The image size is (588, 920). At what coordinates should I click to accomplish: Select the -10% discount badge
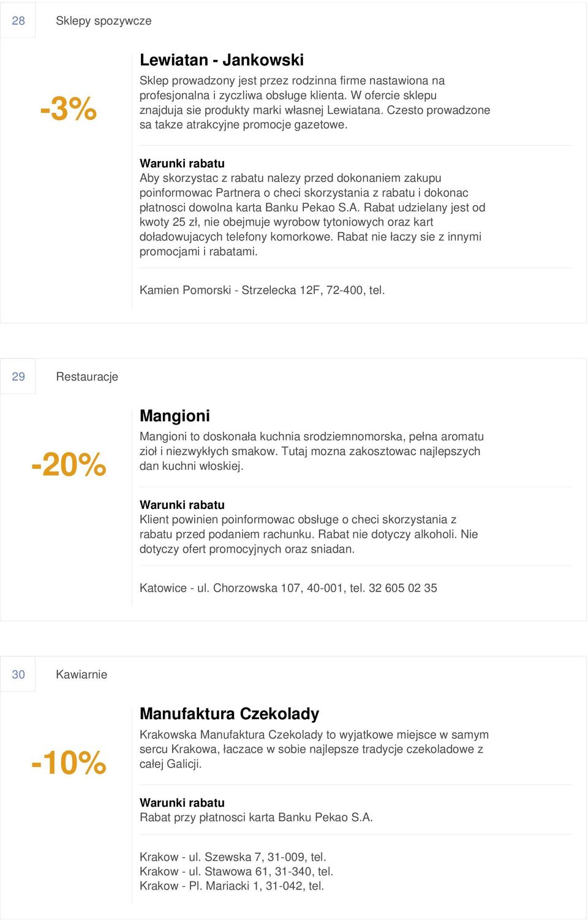(x=69, y=763)
